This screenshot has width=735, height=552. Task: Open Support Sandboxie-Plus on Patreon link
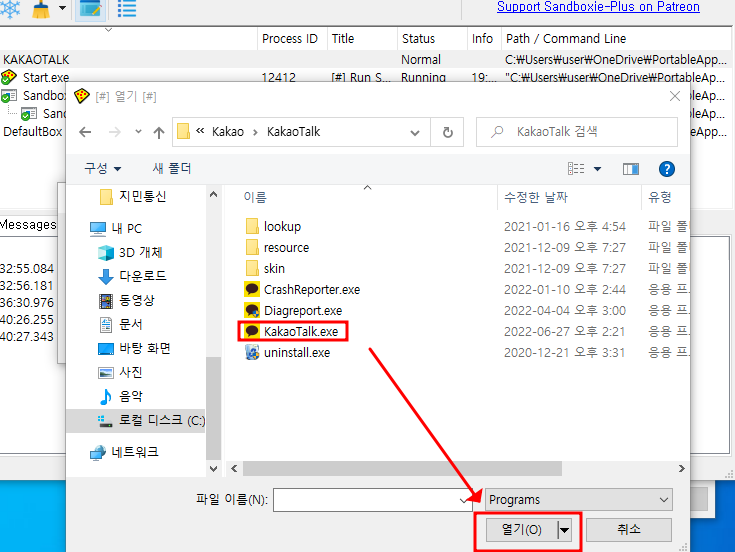point(598,7)
